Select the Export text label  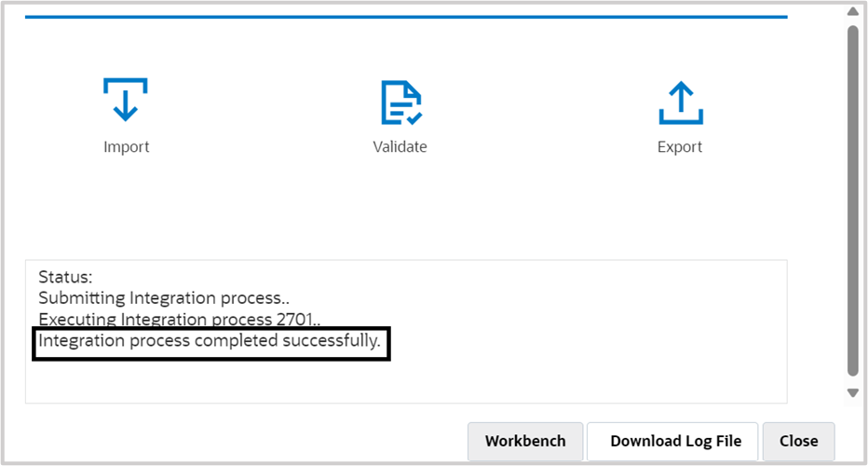680,147
